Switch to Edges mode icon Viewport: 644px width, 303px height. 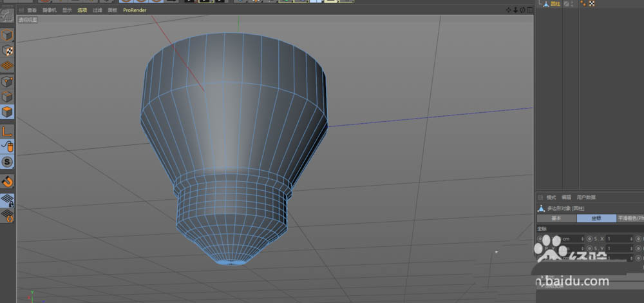pos(7,97)
